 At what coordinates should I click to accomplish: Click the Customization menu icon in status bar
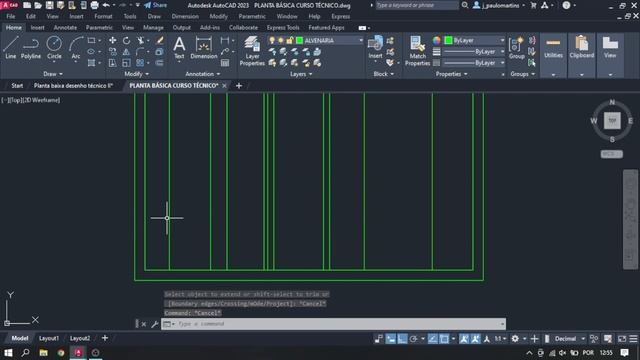633,339
